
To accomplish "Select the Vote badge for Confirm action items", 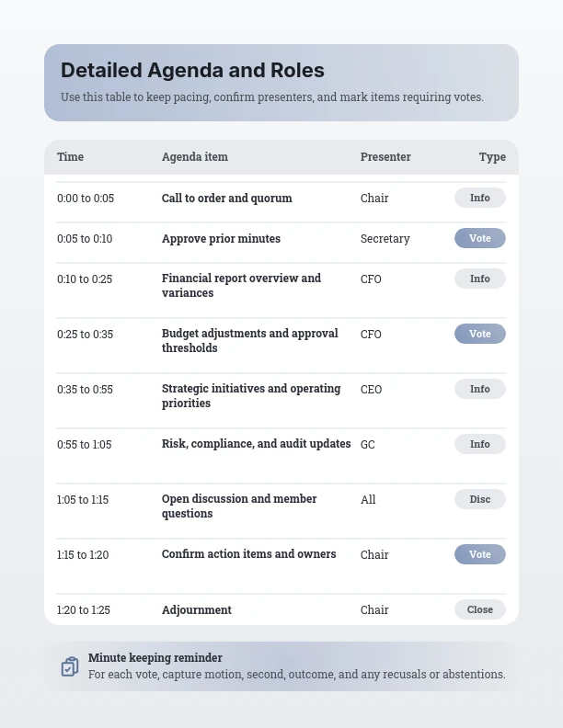I will click(479, 554).
